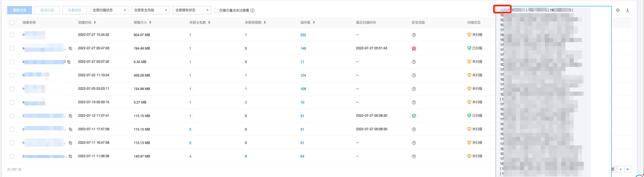Viewport: 644px width, 177px height.
Task: Expand the 全部安全风险 filter dropdown
Action: pos(150,10)
